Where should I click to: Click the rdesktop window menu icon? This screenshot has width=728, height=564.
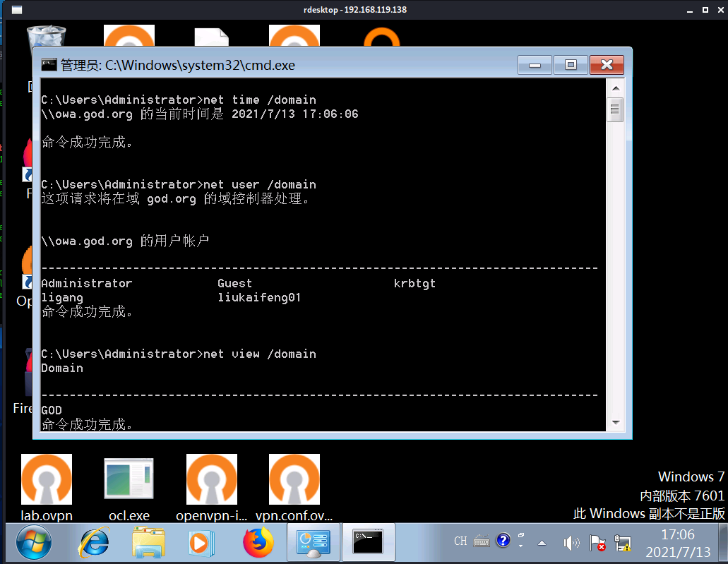[x=17, y=10]
